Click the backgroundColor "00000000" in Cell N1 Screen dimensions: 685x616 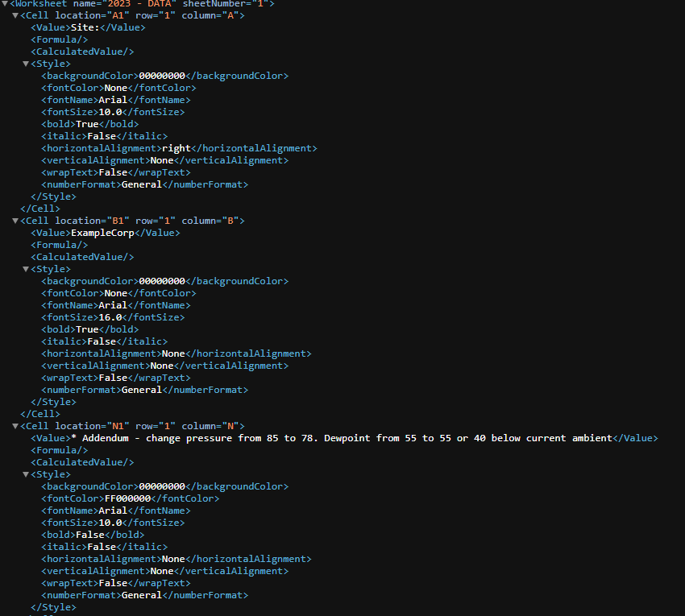click(162, 486)
